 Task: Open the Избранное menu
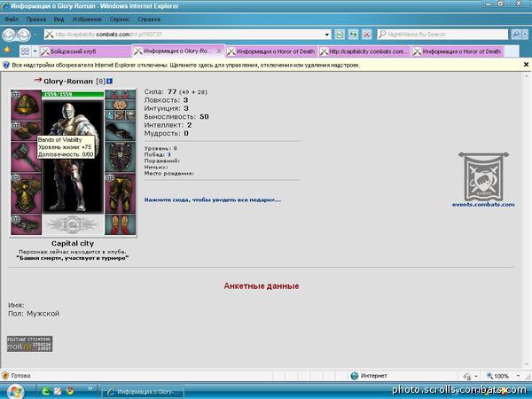[x=87, y=19]
